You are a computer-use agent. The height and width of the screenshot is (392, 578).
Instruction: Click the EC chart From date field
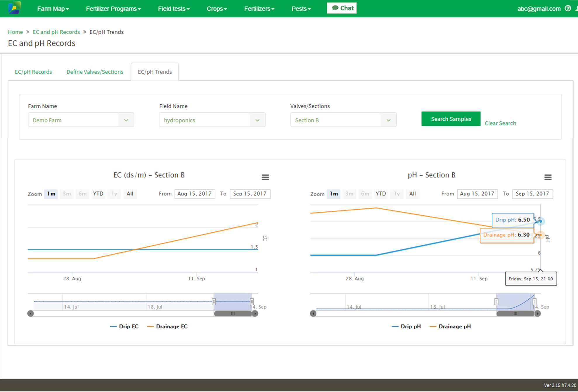point(195,194)
